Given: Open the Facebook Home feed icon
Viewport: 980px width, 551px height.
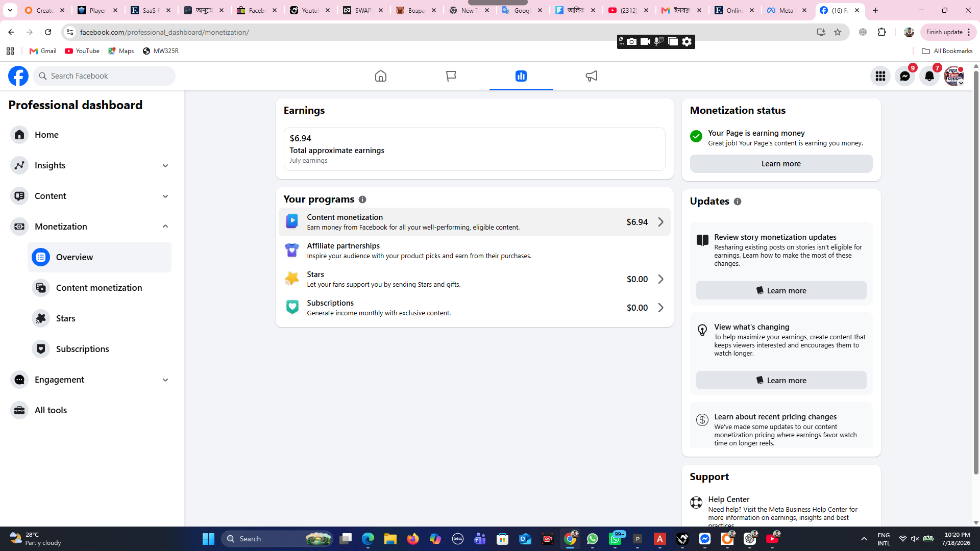Looking at the screenshot, I should (381, 76).
